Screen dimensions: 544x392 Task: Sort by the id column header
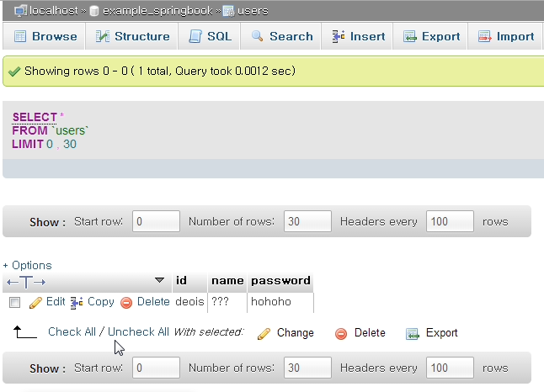point(181,280)
